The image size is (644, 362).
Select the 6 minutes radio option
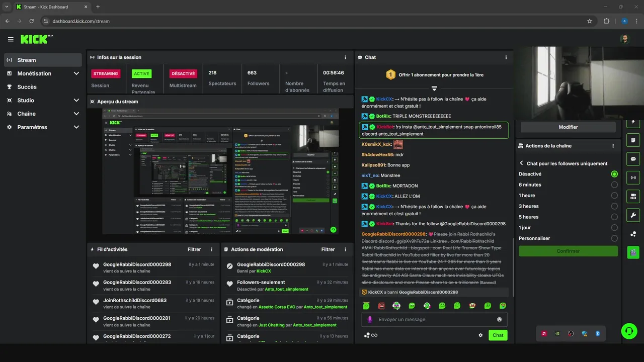pos(614,185)
